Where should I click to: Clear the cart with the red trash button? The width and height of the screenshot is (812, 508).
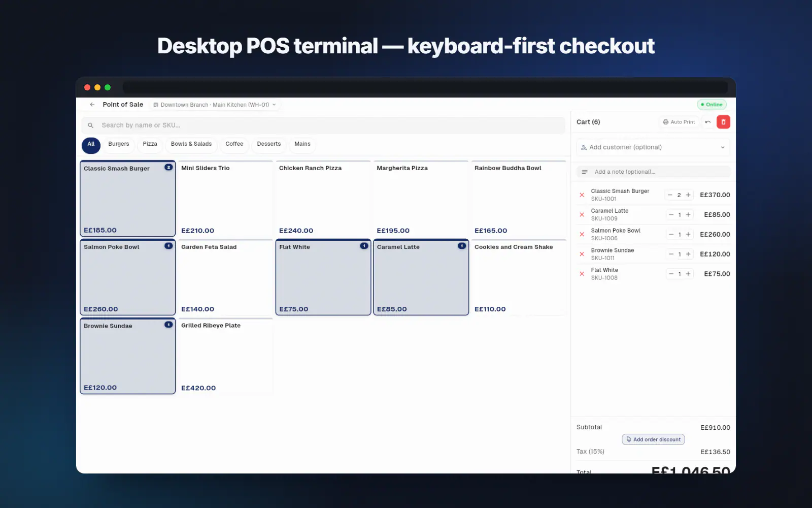(x=723, y=122)
